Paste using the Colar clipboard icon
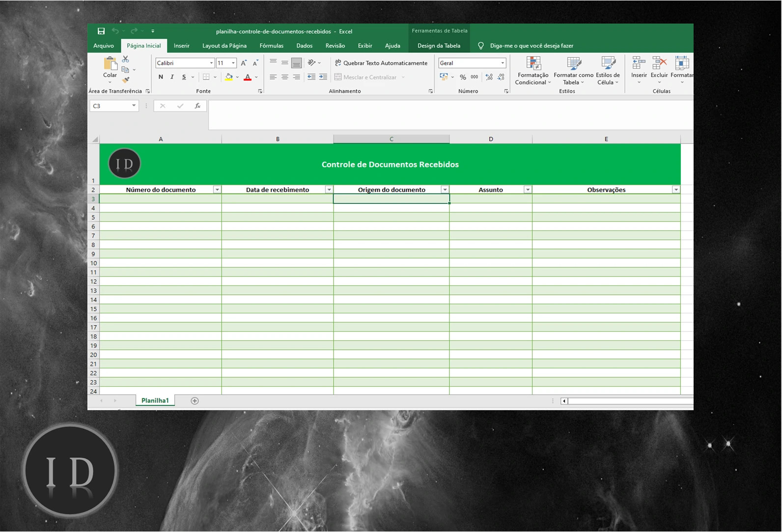Viewport: 782px width, 532px height. coord(110,64)
